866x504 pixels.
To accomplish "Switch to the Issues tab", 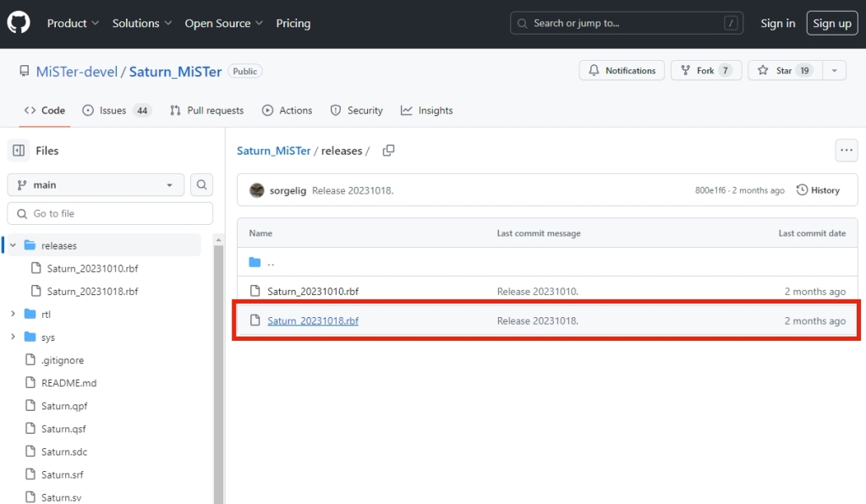I will (x=116, y=111).
